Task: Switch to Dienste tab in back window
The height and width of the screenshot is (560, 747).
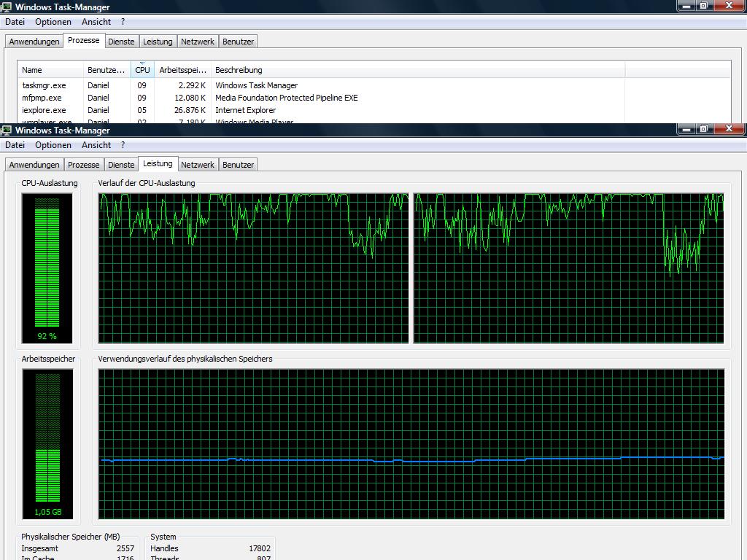Action: (121, 42)
